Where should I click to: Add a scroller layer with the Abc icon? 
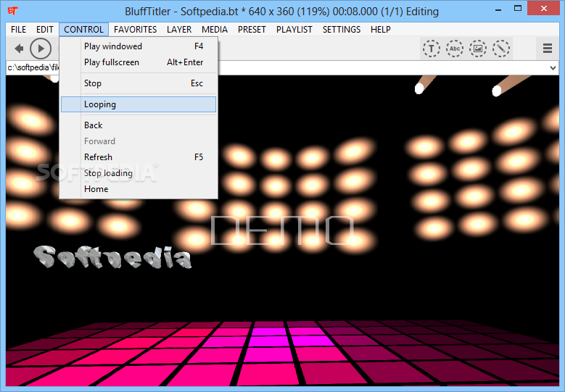(x=455, y=49)
